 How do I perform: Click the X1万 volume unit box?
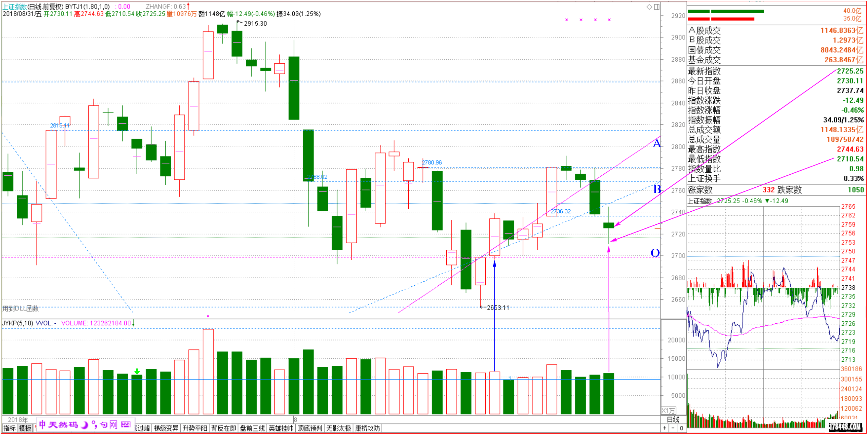coord(668,411)
